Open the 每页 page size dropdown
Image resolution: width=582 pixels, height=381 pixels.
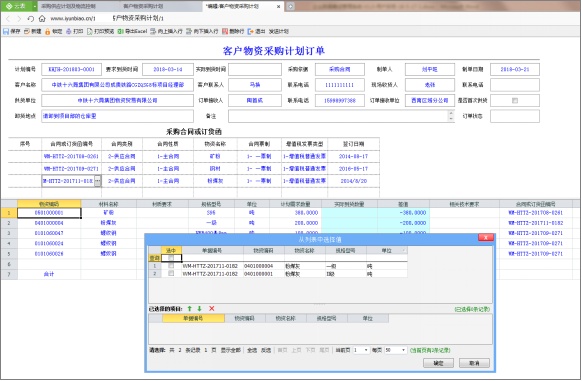point(403,351)
